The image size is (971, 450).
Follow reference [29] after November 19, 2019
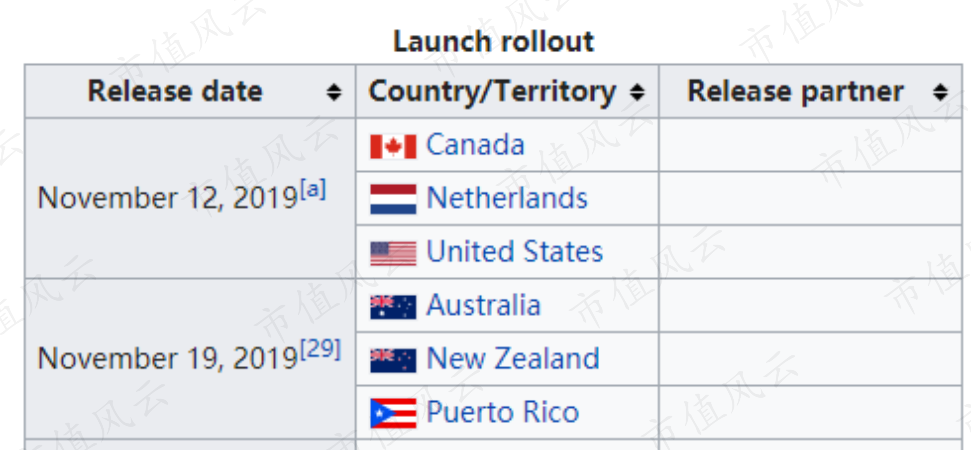pos(320,350)
